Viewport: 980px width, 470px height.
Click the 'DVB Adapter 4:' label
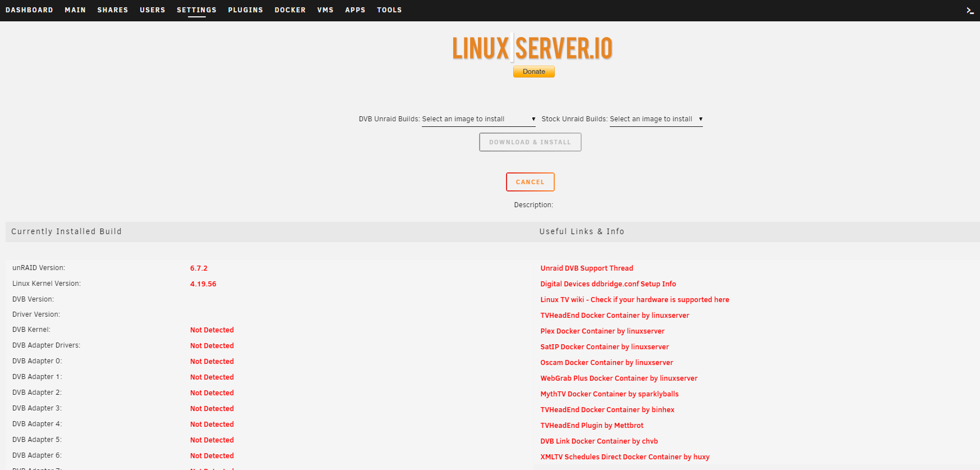tap(37, 424)
